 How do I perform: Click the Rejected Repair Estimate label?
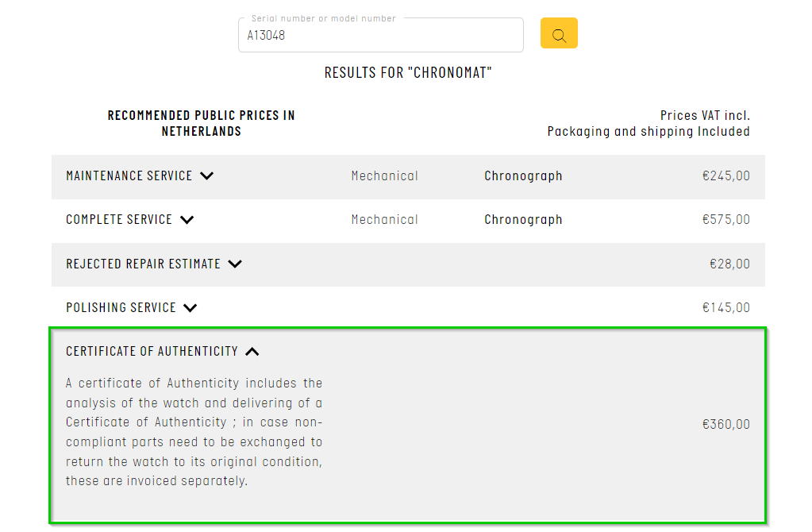click(143, 264)
